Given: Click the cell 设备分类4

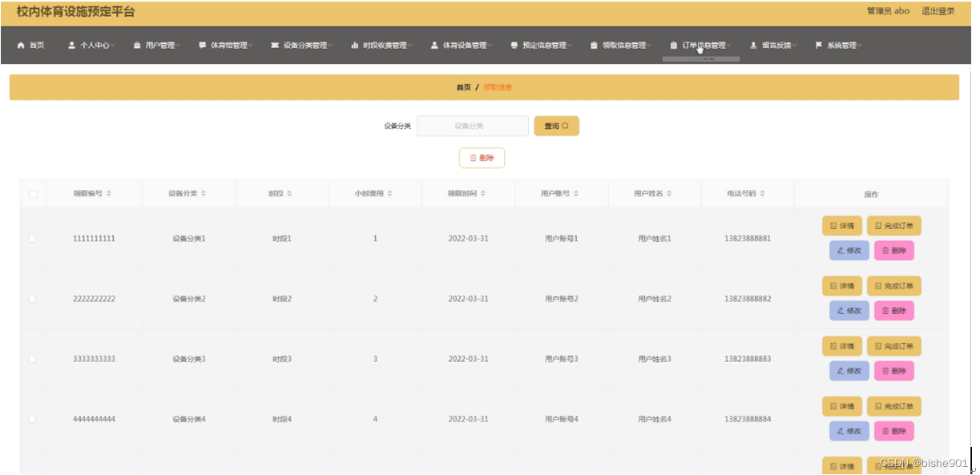Looking at the screenshot, I should [189, 419].
